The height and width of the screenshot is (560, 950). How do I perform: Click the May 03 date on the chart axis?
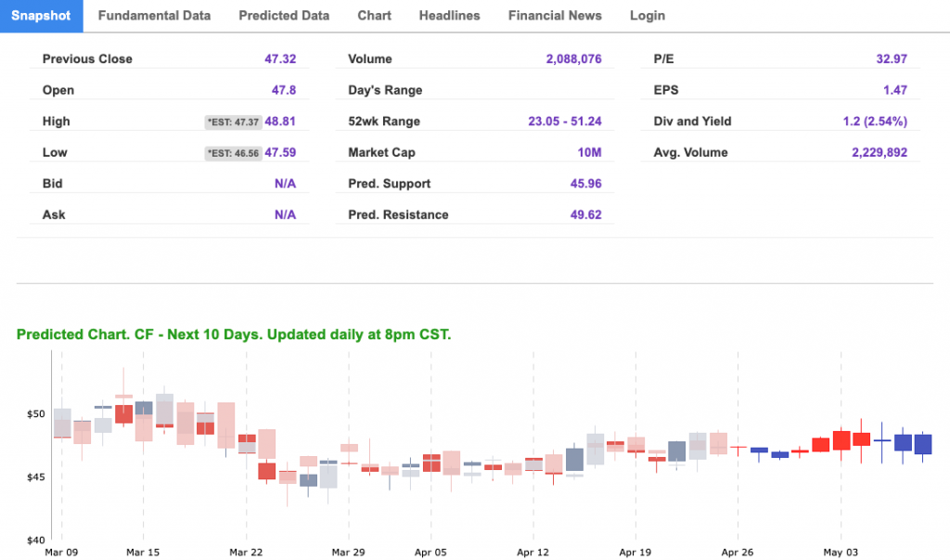(841, 553)
